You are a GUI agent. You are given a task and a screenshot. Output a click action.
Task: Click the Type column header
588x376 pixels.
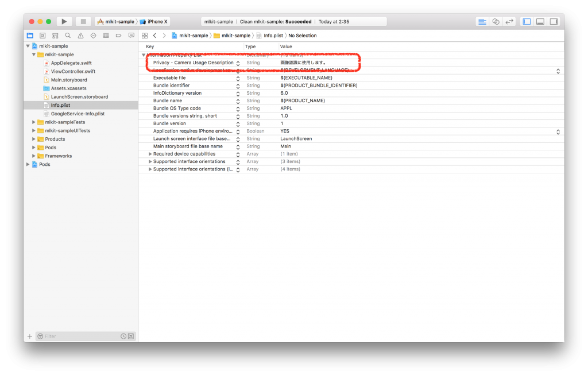[250, 46]
